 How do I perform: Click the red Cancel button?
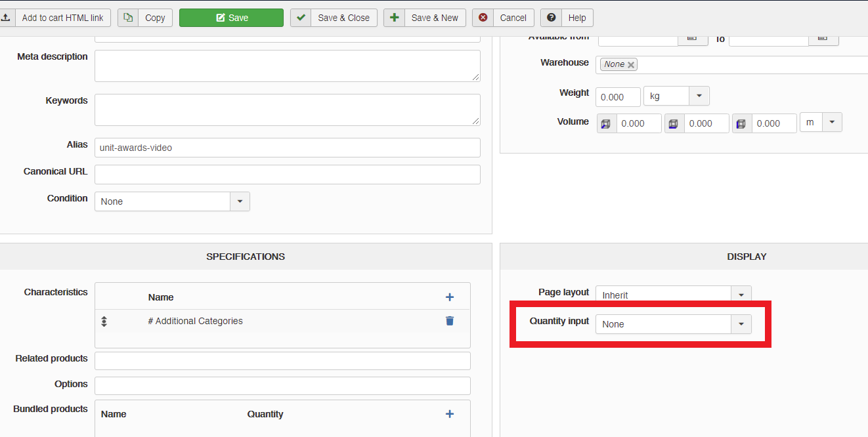(503, 18)
